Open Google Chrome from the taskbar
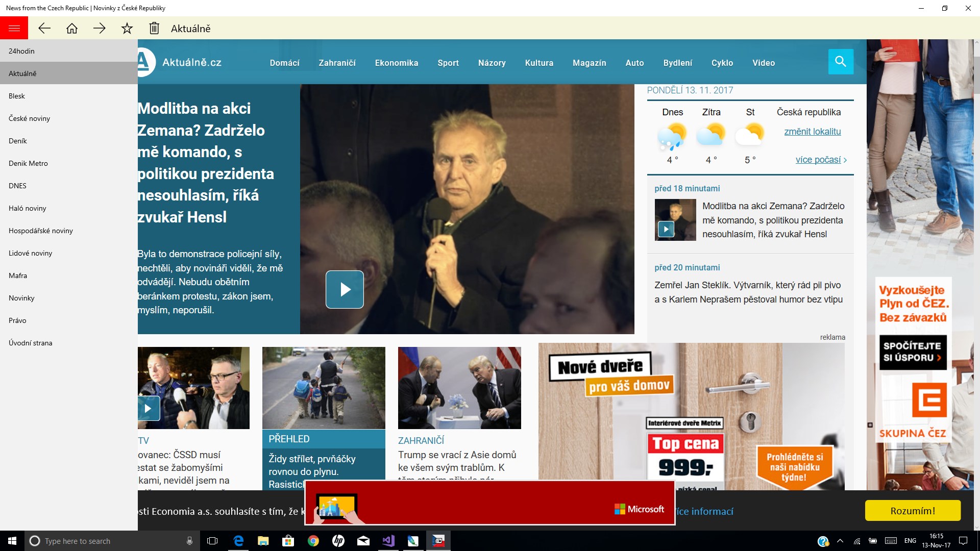This screenshot has width=980, height=551. click(x=313, y=541)
